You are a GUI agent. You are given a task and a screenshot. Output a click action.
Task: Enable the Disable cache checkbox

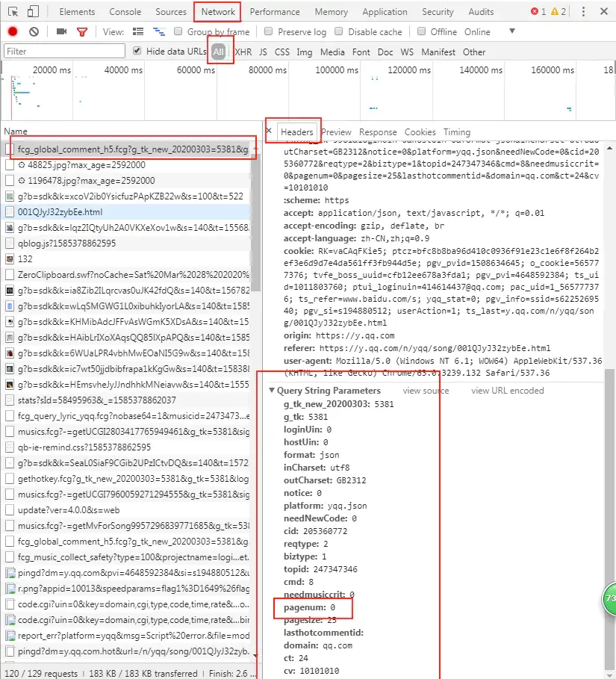click(339, 31)
